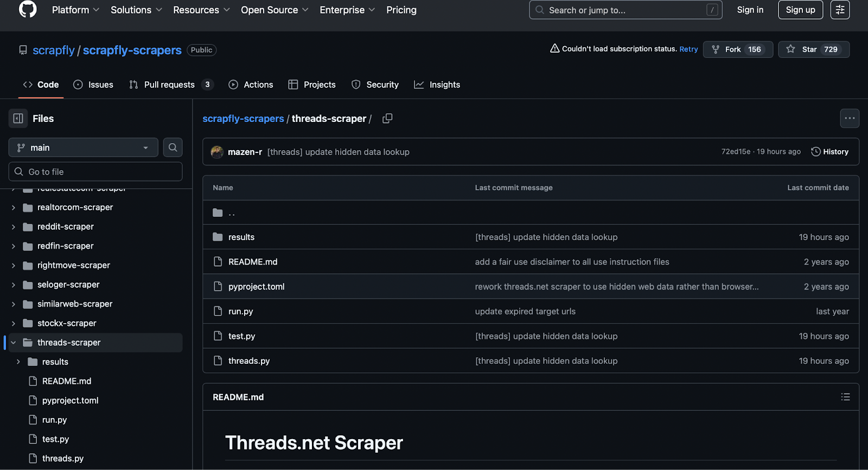Click the parent directory folder icon

click(218, 213)
